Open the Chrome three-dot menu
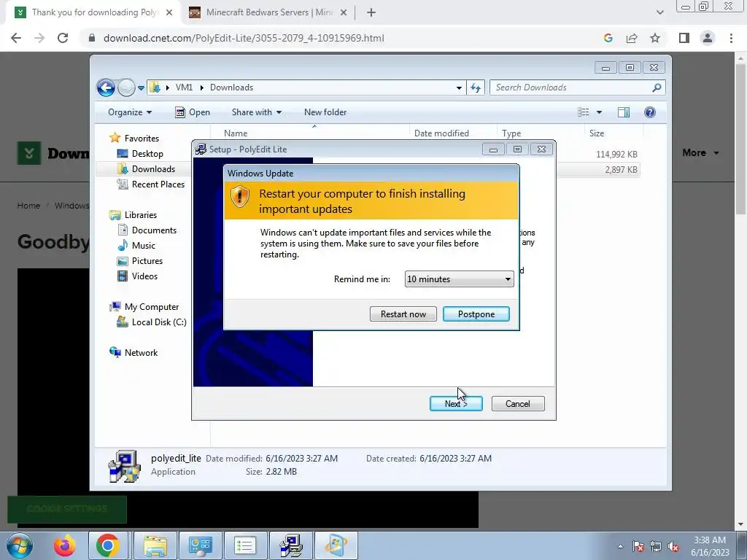The width and height of the screenshot is (747, 560). (731, 38)
